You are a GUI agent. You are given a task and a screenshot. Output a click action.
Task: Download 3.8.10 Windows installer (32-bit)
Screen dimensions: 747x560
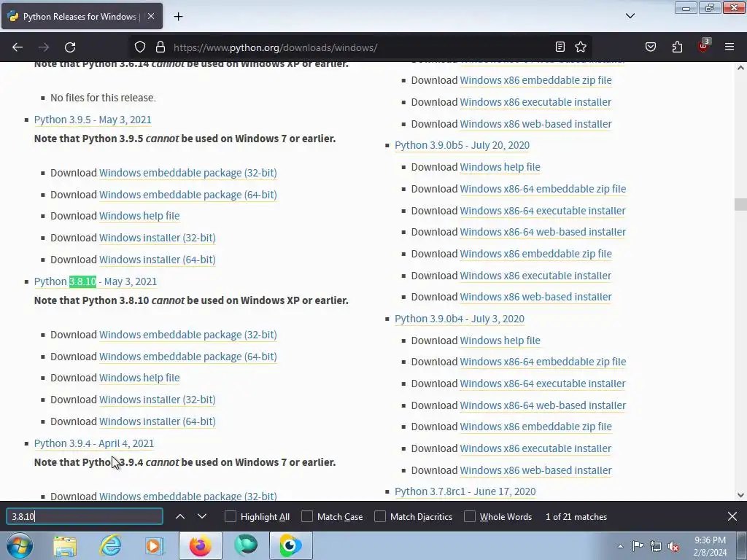158,400
